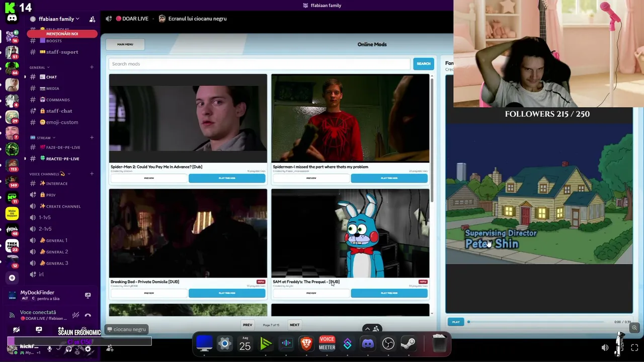Viewport: 644px width, 362px height.
Task: Open the green play-arrow app in dock
Action: tap(266, 344)
